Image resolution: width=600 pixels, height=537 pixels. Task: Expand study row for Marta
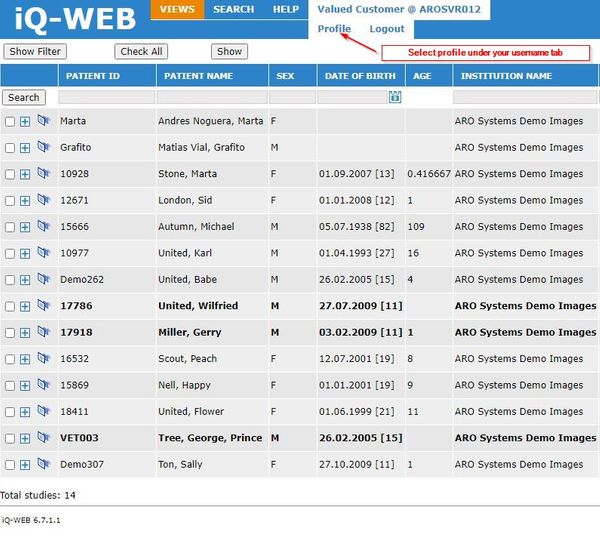[25, 122]
